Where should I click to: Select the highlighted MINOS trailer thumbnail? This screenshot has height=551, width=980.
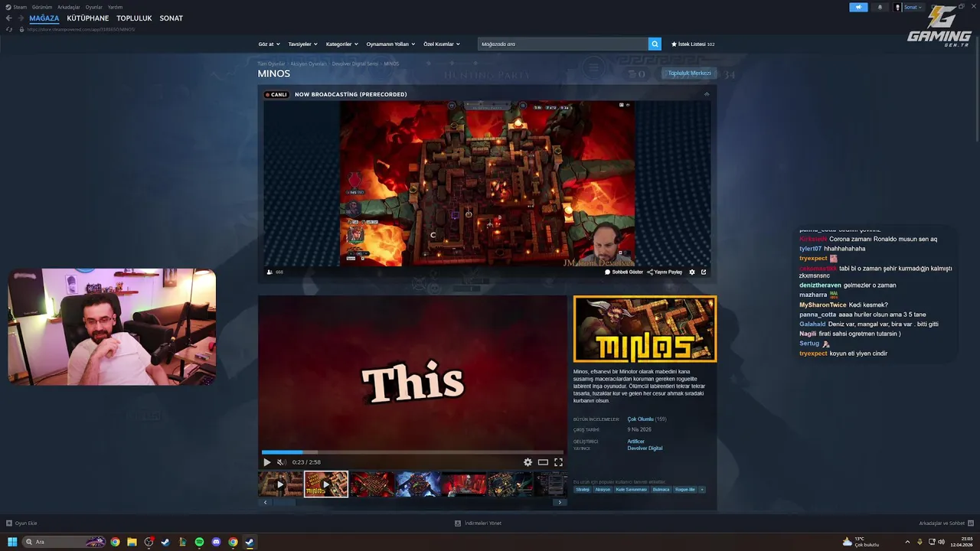point(326,484)
